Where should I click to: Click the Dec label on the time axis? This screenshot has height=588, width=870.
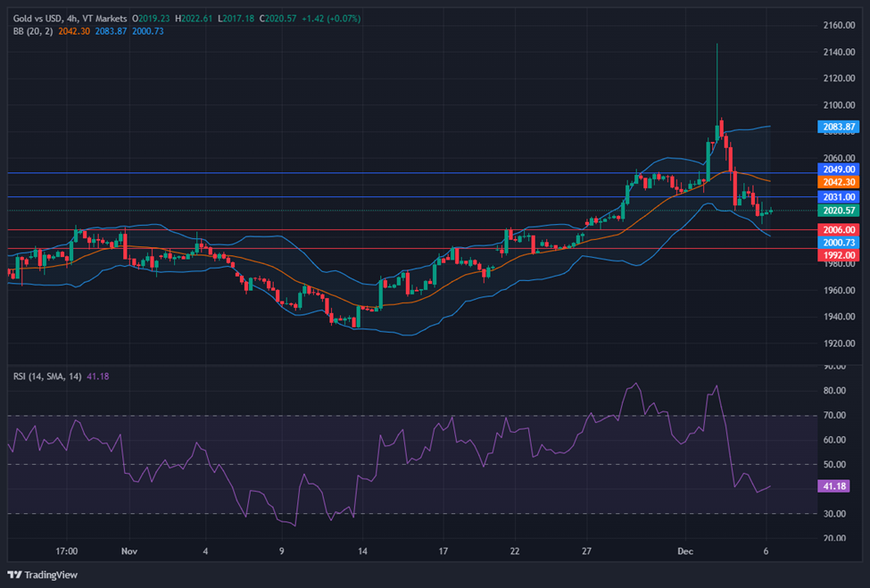(685, 551)
